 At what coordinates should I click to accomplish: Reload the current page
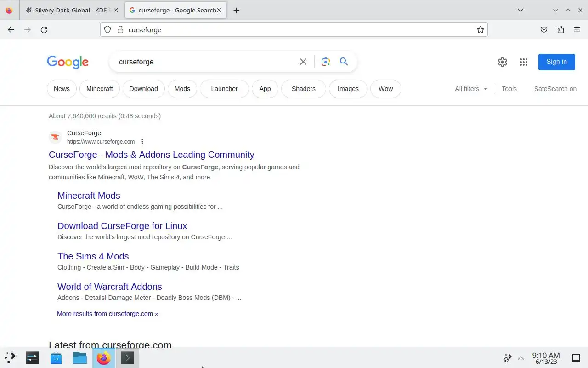tap(44, 29)
